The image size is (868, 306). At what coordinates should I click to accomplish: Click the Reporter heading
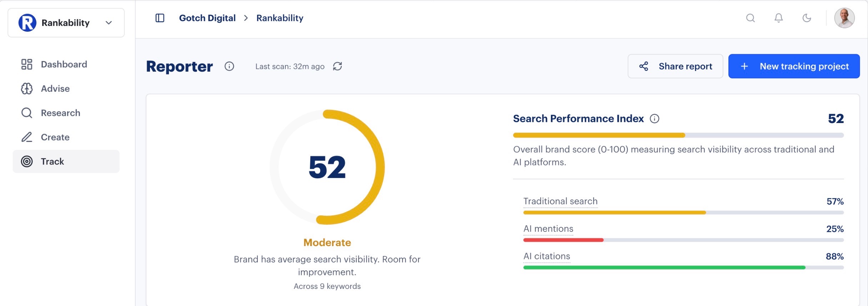click(x=180, y=66)
